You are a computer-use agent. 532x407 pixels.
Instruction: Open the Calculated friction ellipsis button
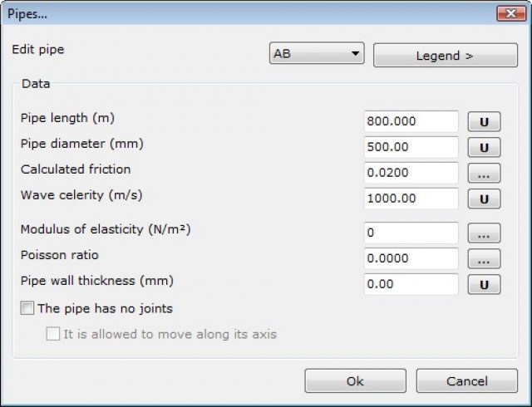coord(484,173)
